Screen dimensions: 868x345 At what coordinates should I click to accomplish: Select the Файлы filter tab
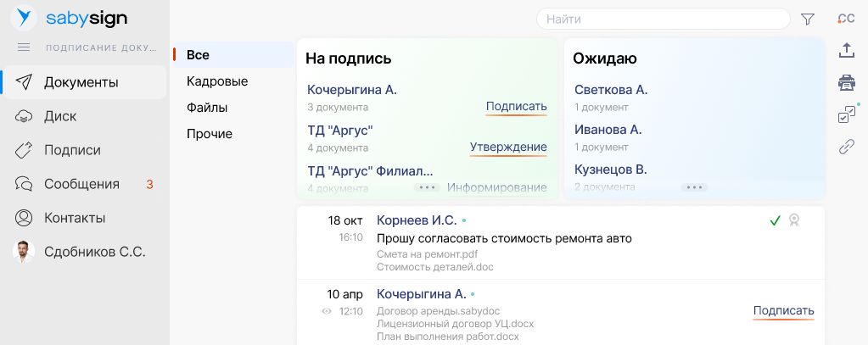(207, 108)
